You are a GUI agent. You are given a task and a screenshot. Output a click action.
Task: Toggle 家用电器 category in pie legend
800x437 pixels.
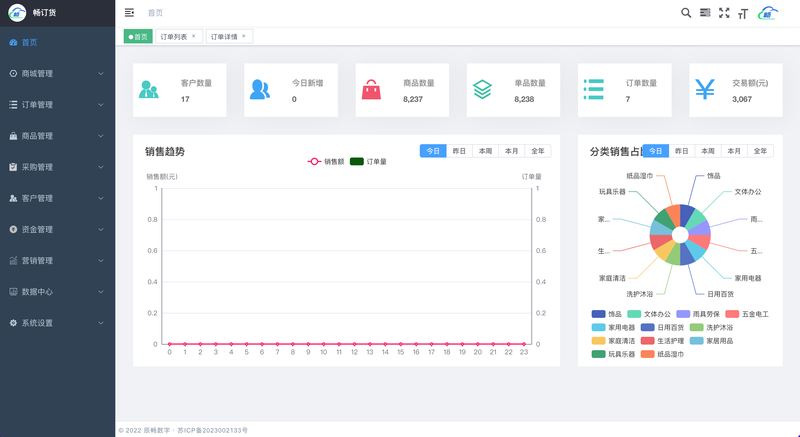[x=613, y=327]
